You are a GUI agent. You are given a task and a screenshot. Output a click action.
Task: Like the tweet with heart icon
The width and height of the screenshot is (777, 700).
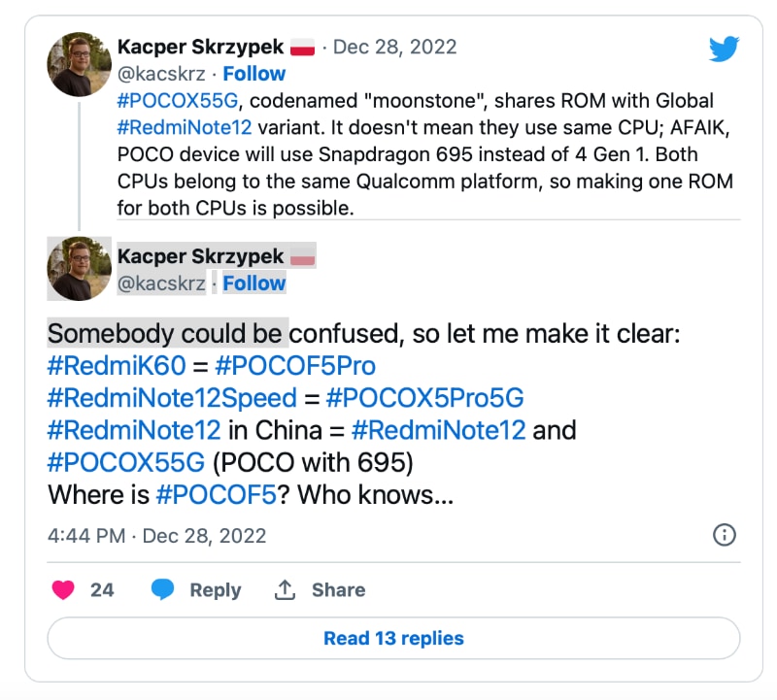(63, 589)
